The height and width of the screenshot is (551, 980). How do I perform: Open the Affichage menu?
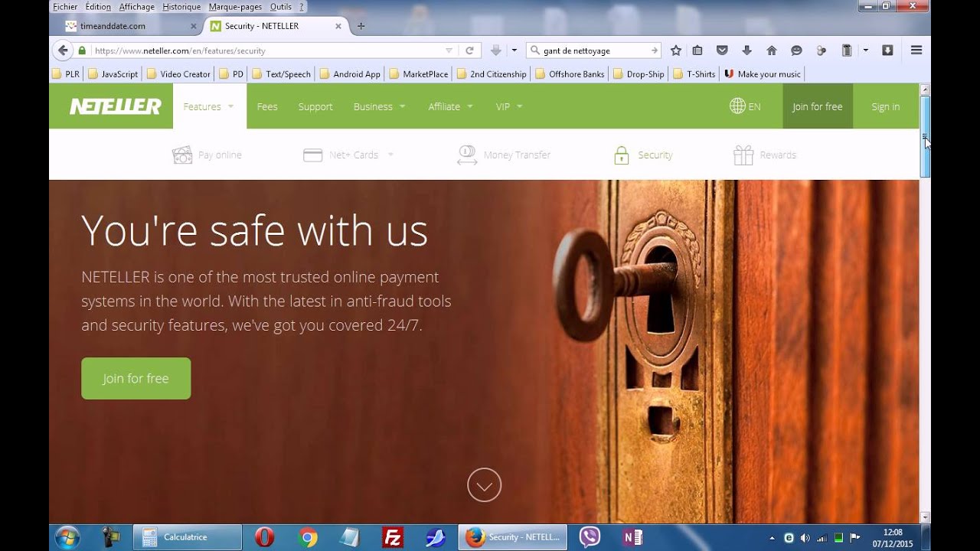tap(136, 7)
